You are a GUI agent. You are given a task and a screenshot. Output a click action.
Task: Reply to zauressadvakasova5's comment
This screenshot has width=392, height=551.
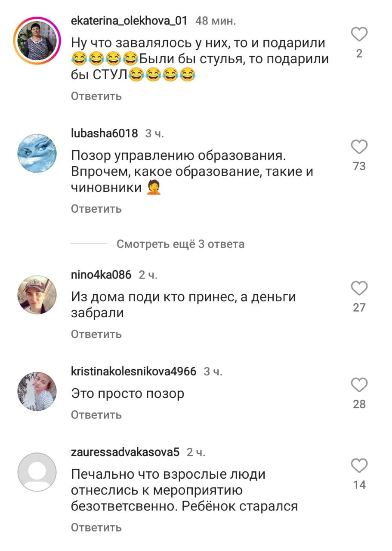coord(96,527)
